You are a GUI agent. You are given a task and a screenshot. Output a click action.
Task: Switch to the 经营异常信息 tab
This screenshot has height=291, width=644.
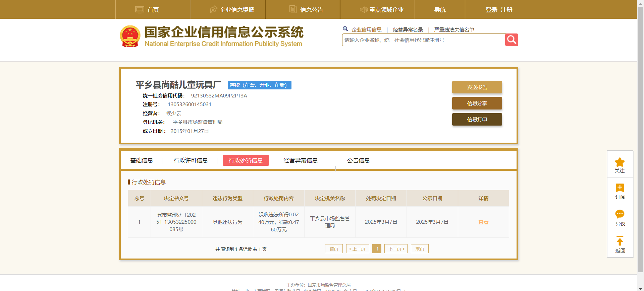(x=300, y=160)
